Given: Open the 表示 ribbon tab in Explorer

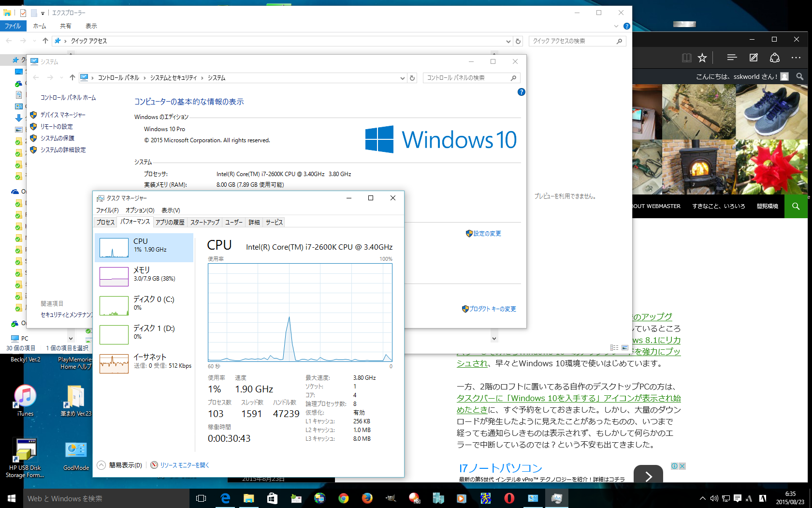Looking at the screenshot, I should pos(91,26).
